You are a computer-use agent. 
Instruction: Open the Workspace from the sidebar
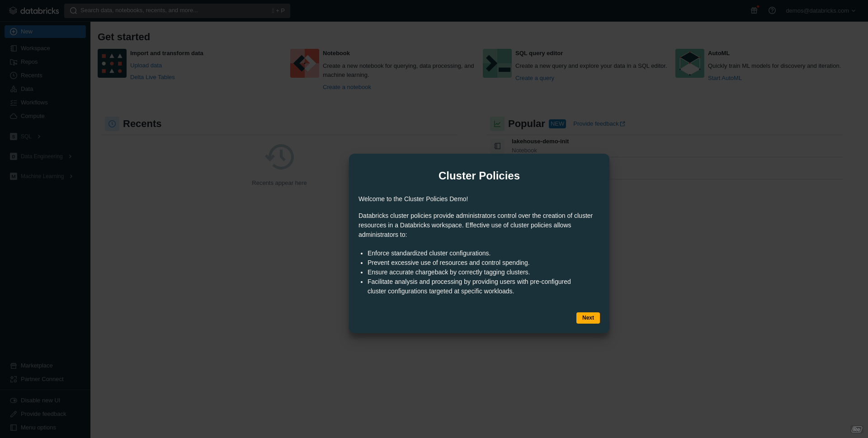35,48
